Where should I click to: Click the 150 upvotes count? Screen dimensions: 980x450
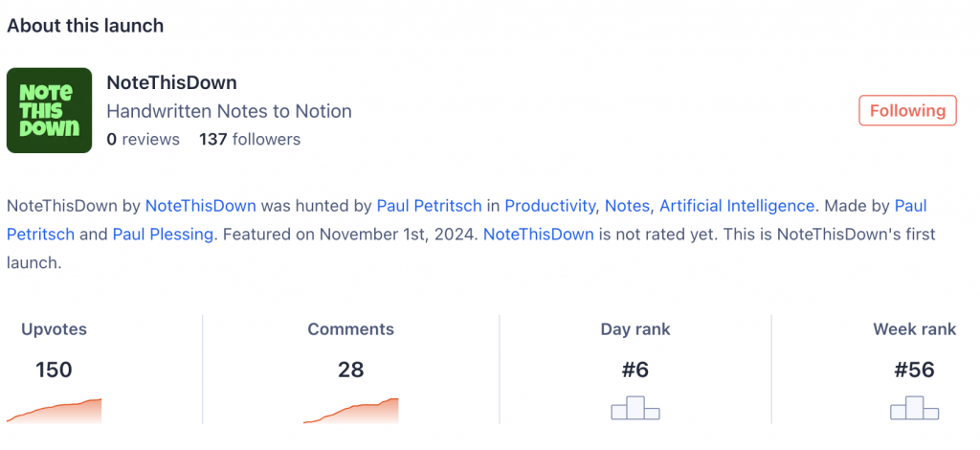(54, 370)
